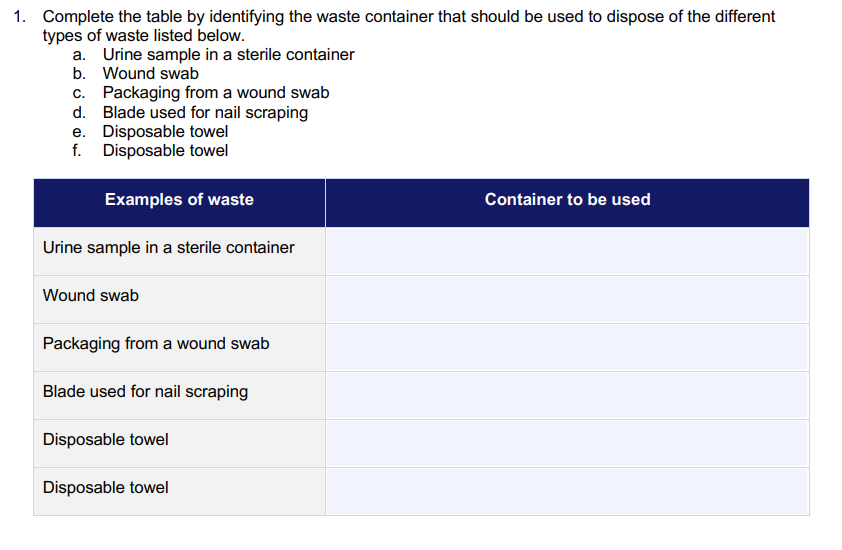Screen dimensions: 842x550
Task: Click the 'Examples of waste' column header
Action: pos(179,203)
